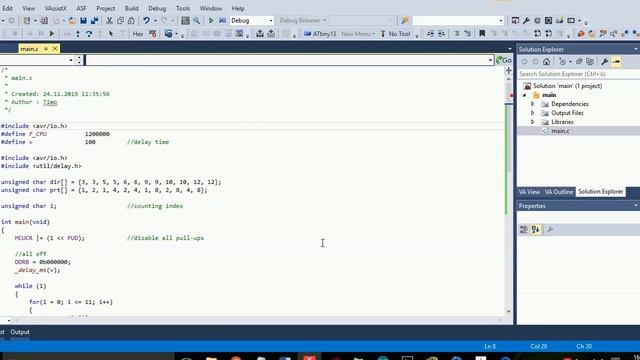Open the Build menu

click(131, 8)
